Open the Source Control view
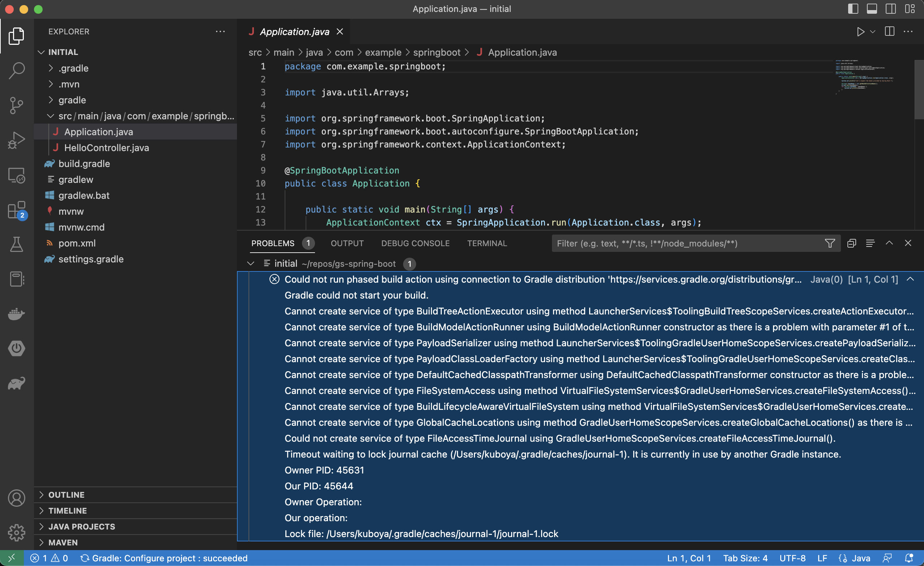 17,106
